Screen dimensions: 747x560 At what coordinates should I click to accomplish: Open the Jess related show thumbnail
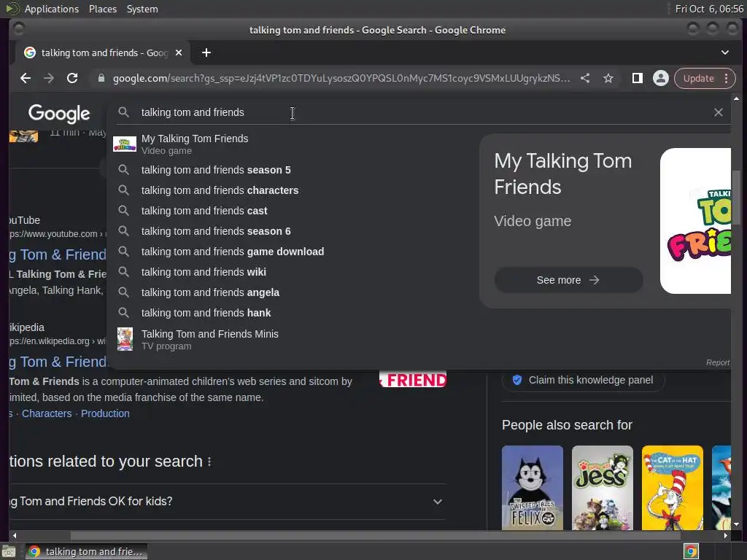point(602,488)
